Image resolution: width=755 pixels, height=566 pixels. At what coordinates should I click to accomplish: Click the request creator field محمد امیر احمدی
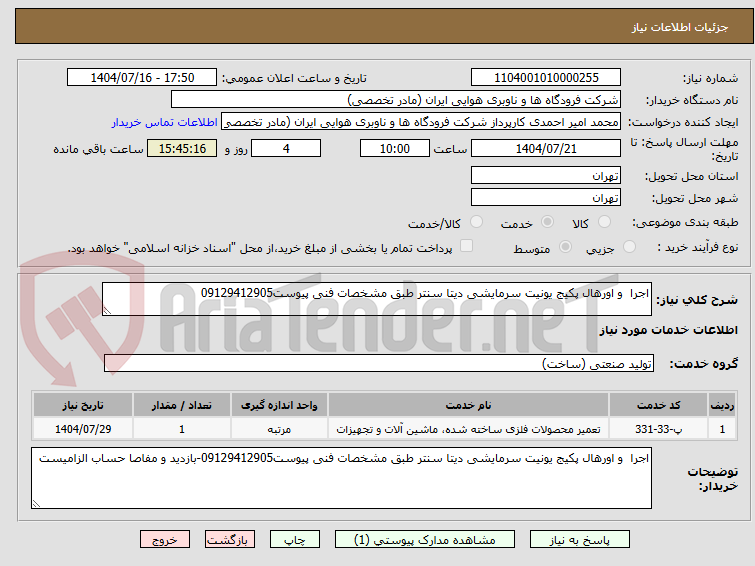tap(421, 122)
